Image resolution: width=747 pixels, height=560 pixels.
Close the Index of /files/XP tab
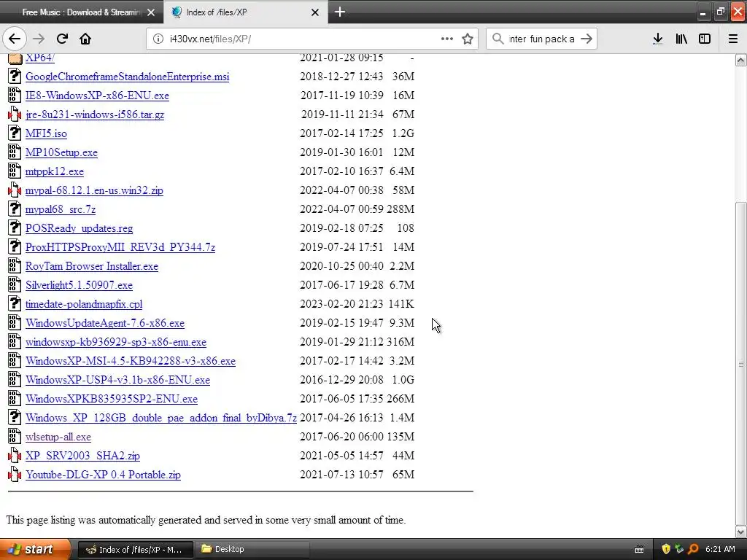(315, 12)
